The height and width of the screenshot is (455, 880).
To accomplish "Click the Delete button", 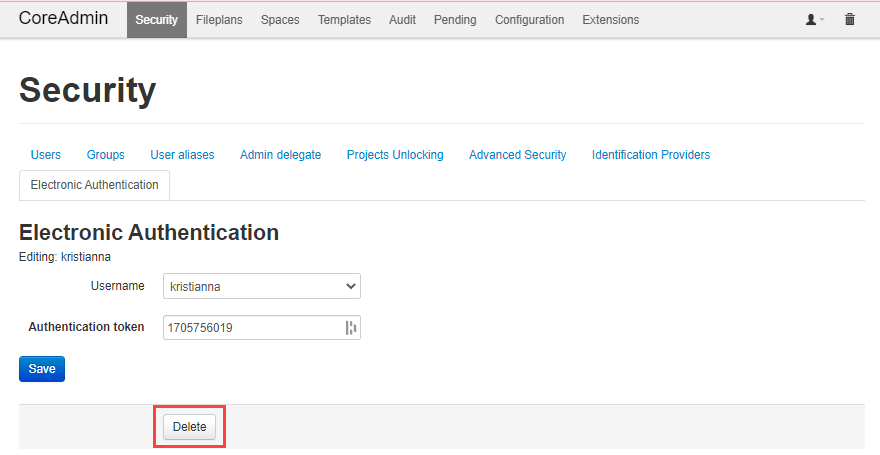I will pyautogui.click(x=189, y=427).
